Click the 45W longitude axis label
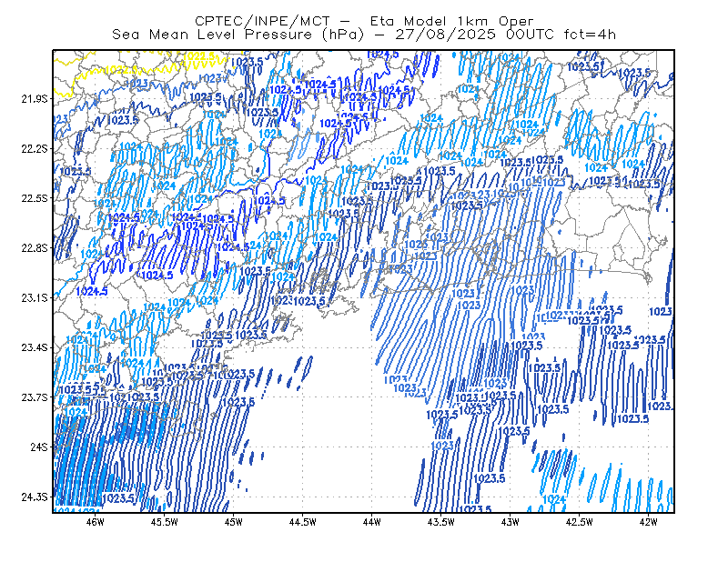The height and width of the screenshot is (562, 728). [x=234, y=522]
